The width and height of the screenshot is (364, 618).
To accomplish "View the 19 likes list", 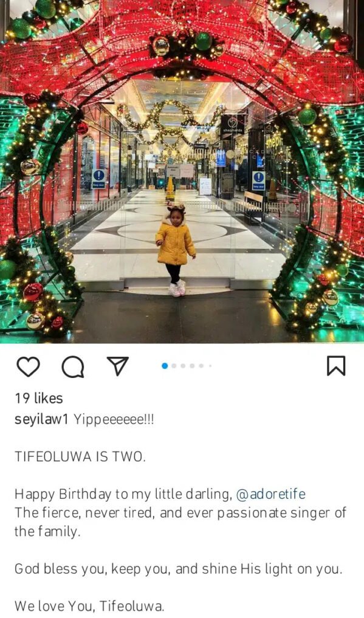I will click(39, 398).
